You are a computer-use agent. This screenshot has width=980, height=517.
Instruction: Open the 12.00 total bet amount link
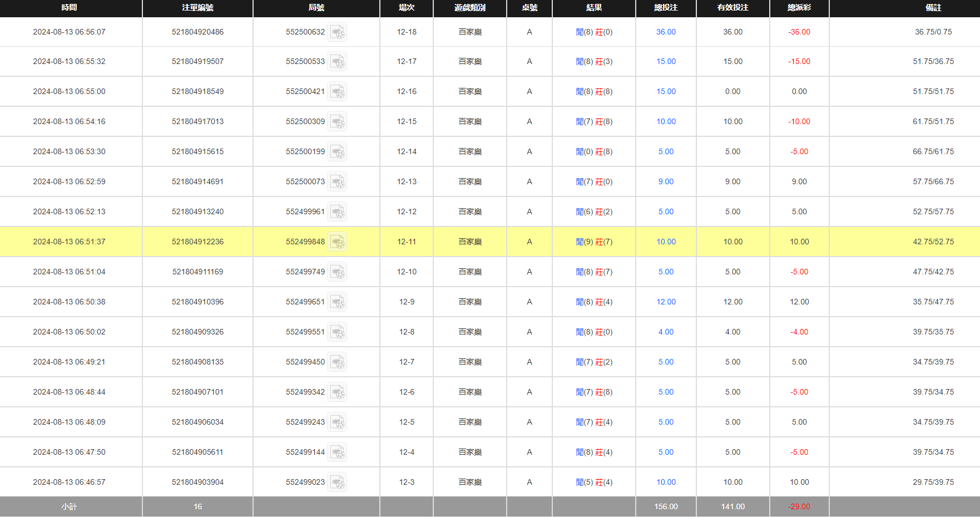[x=666, y=302]
